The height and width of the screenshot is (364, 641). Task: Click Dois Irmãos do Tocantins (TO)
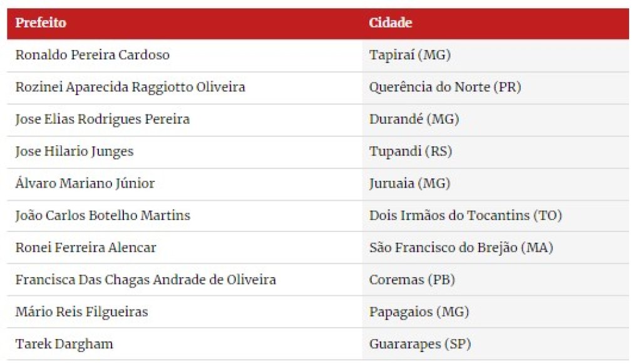click(x=466, y=215)
